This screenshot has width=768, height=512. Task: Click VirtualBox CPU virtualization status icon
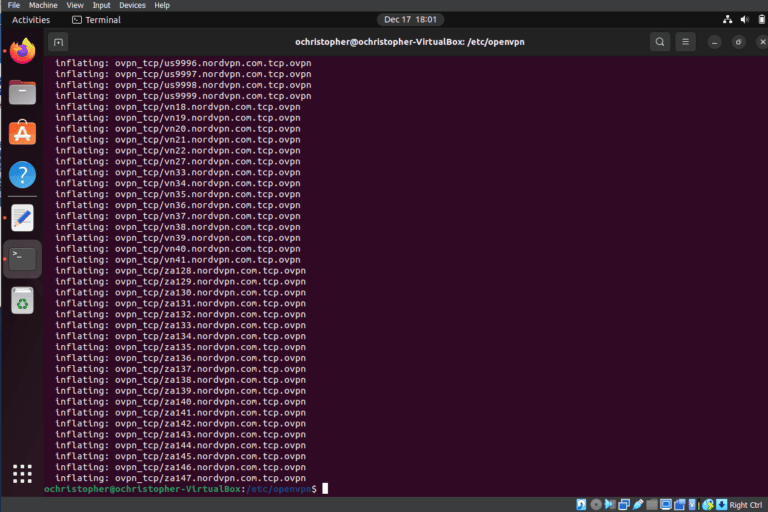[x=693, y=505]
